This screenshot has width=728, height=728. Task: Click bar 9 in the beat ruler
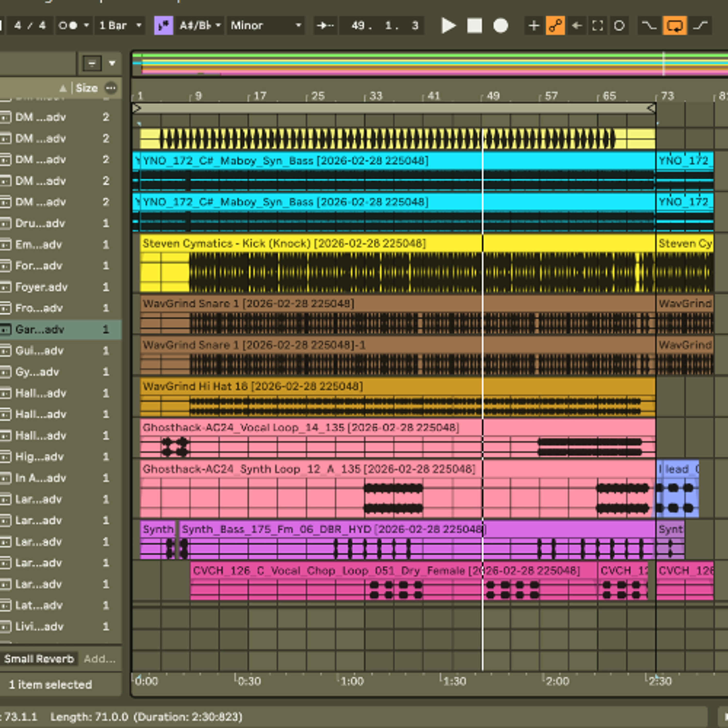pos(199,96)
